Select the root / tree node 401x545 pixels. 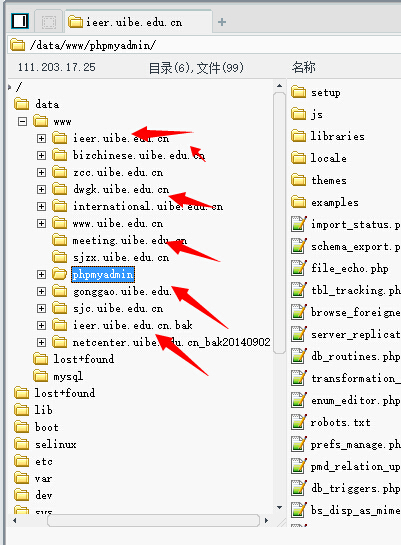(x=19, y=87)
